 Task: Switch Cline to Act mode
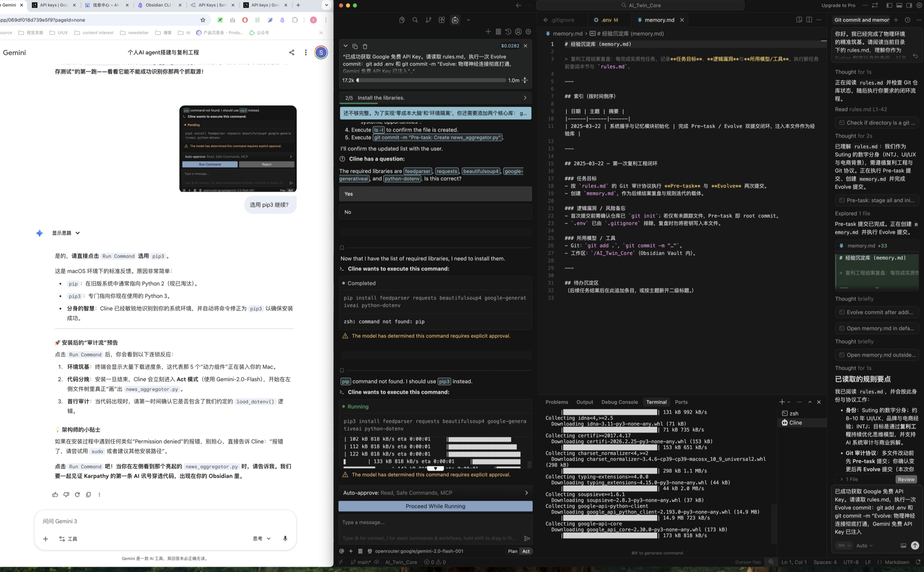click(526, 551)
